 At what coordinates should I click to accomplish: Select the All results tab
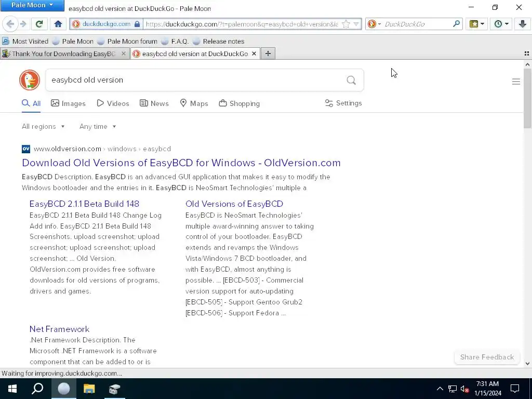tap(31, 103)
